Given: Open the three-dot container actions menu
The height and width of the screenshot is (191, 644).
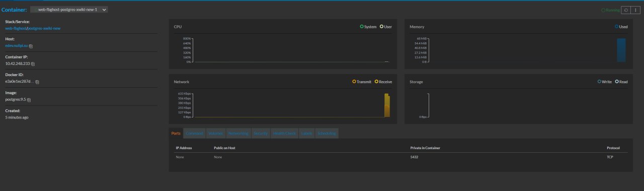Looking at the screenshot, I should tap(636, 10).
